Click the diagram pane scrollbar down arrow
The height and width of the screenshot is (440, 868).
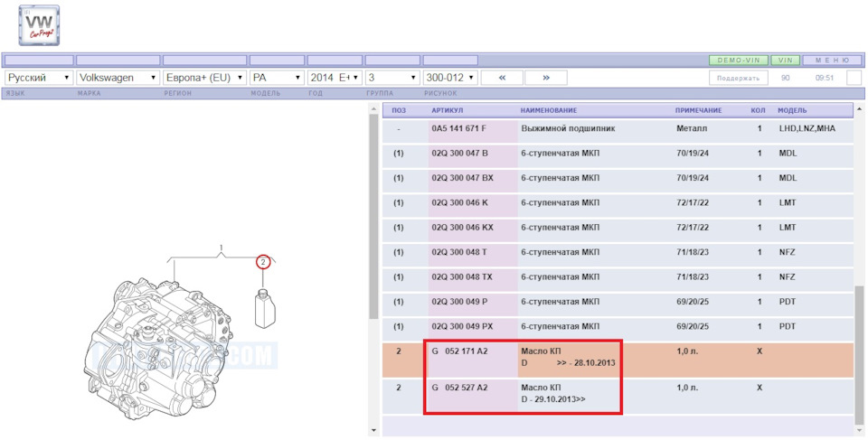click(x=373, y=430)
